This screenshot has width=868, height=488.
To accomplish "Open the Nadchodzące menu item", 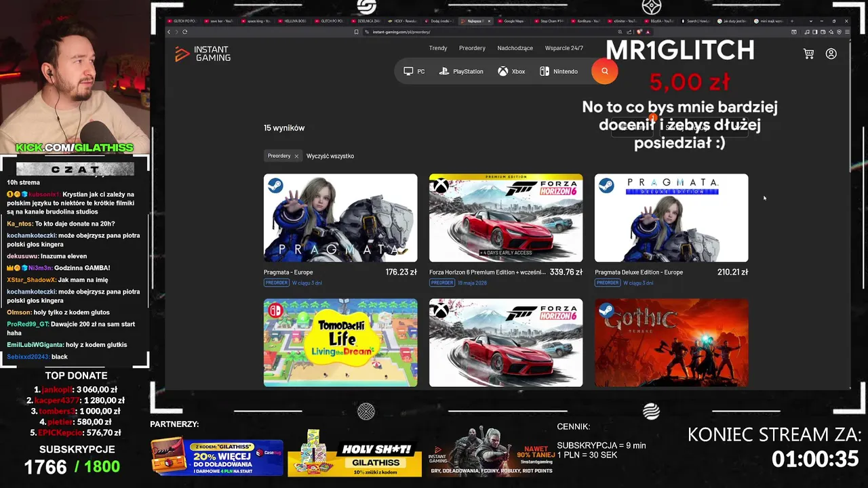I will 515,48.
